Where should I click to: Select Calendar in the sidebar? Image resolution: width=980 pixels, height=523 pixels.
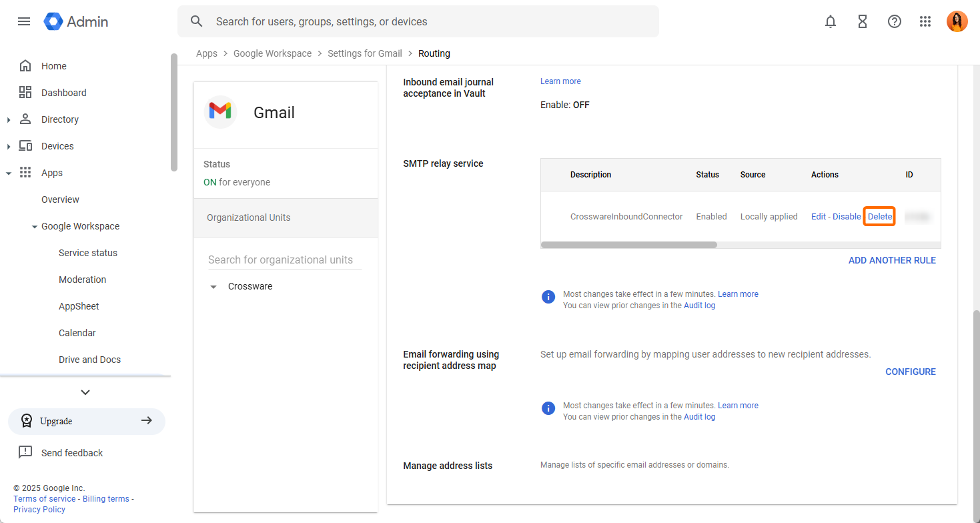pyautogui.click(x=77, y=333)
